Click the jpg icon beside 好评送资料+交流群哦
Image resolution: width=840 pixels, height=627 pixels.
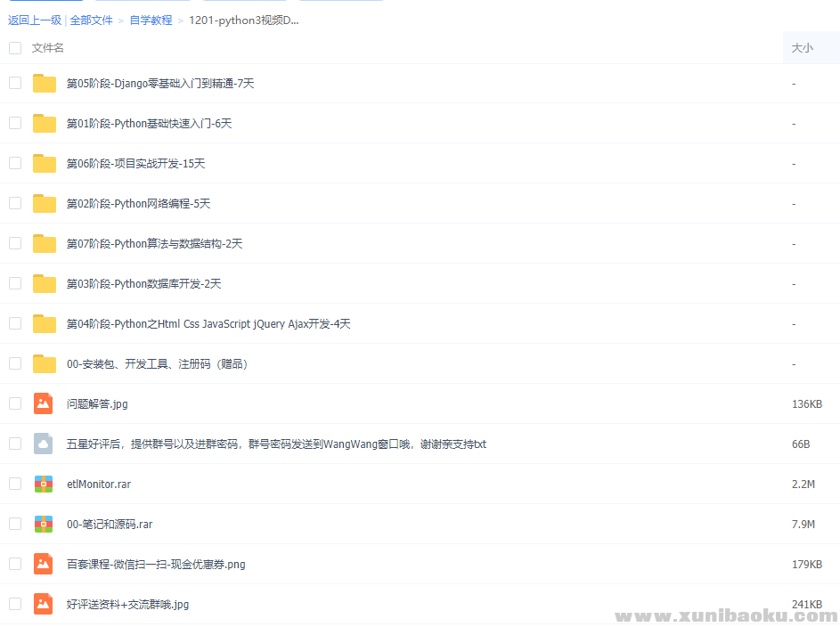[x=43, y=603]
